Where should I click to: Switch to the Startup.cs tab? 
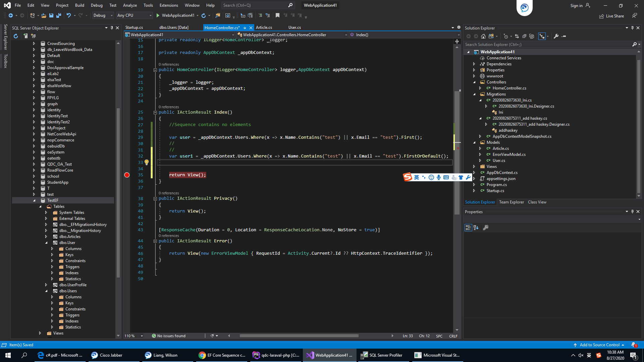[134, 27]
